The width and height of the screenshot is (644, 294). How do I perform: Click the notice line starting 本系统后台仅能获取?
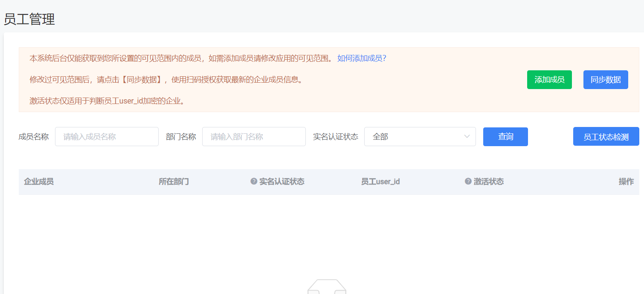181,58
